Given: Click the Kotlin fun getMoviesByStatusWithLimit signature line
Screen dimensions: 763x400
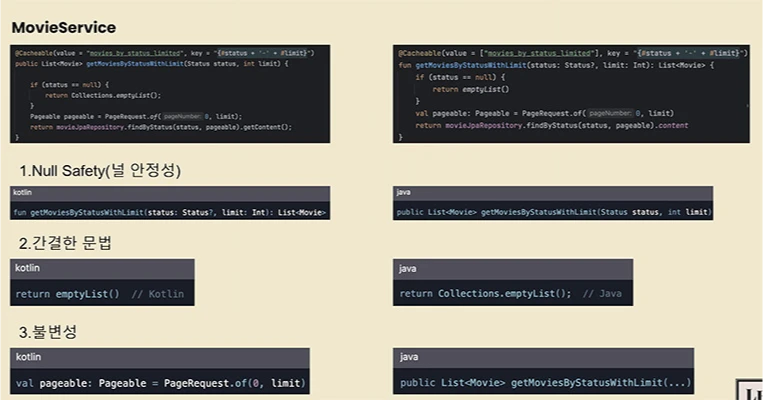Looking at the screenshot, I should [x=169, y=212].
